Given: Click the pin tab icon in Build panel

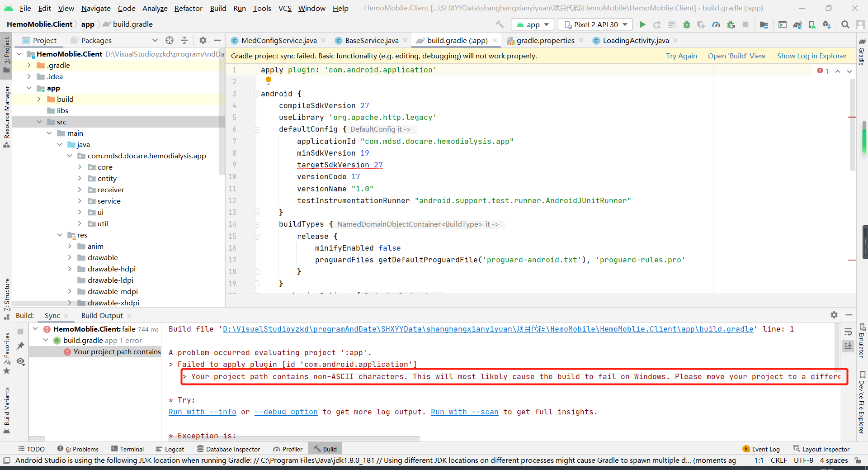Looking at the screenshot, I should pos(20,346).
